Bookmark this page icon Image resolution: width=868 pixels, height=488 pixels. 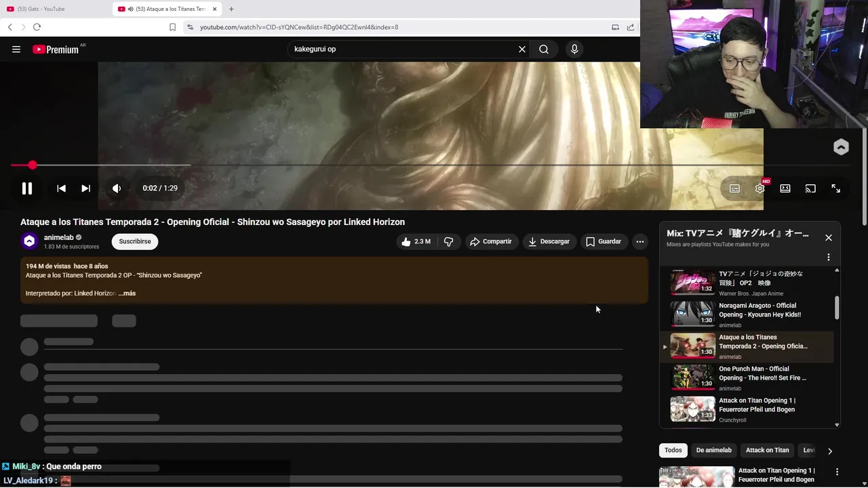(172, 27)
